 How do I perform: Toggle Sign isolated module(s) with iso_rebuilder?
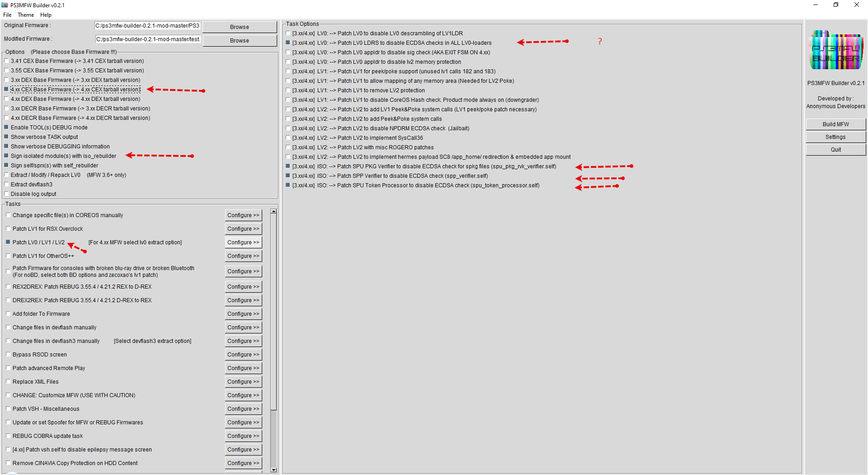6,156
